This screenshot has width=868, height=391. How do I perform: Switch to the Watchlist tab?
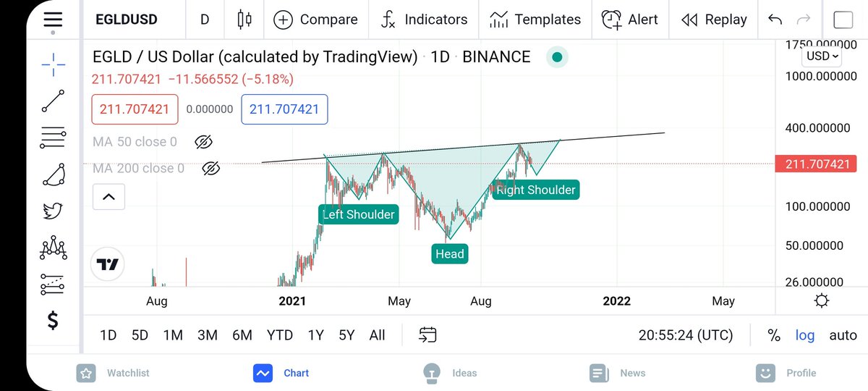click(x=114, y=373)
